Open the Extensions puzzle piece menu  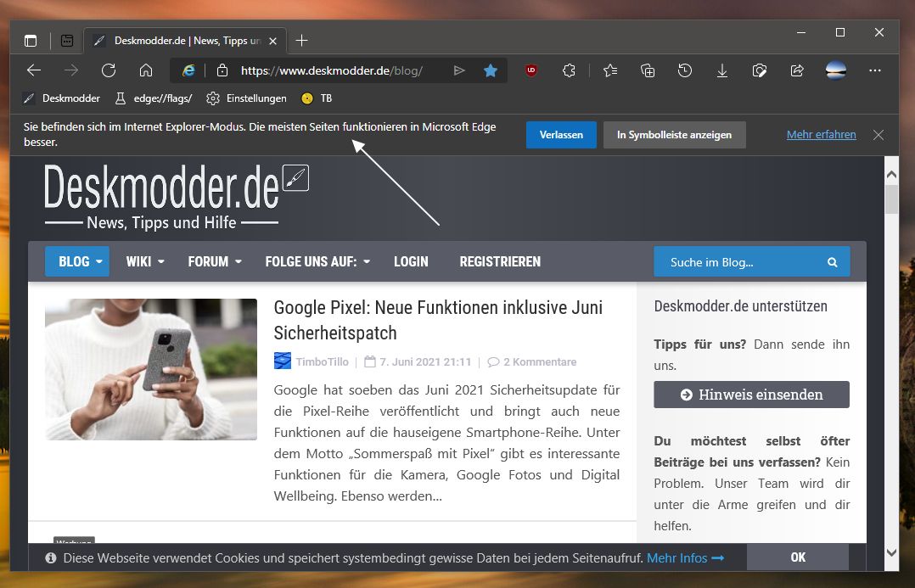click(569, 70)
